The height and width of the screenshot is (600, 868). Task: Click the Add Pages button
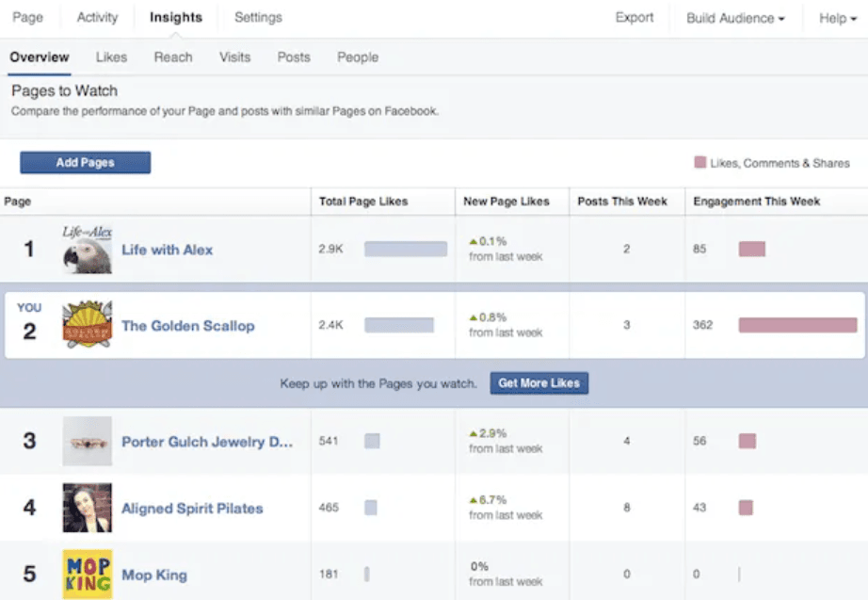click(85, 162)
